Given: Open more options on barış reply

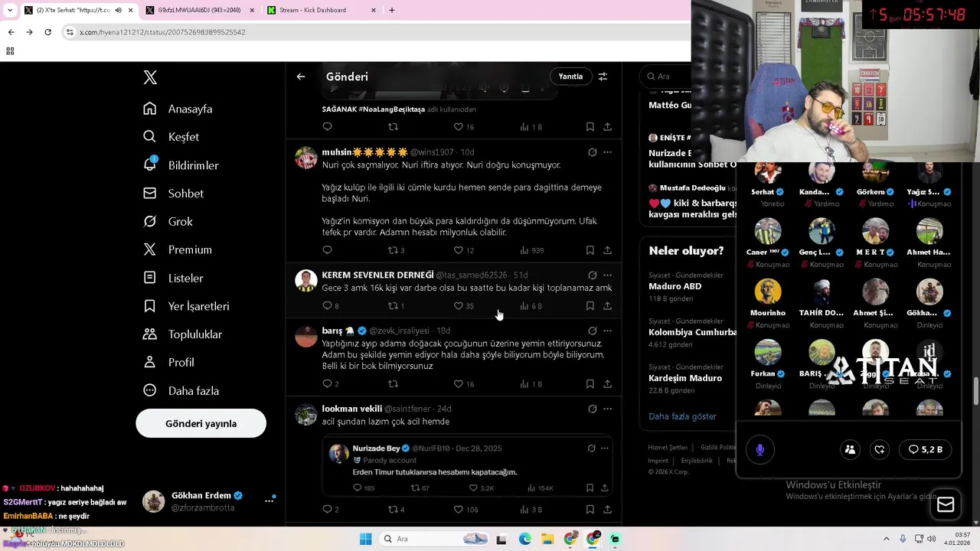Looking at the screenshot, I should (607, 331).
